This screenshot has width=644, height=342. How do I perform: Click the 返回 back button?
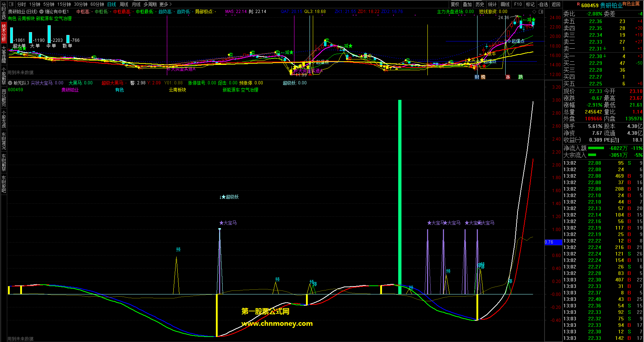[556, 4]
